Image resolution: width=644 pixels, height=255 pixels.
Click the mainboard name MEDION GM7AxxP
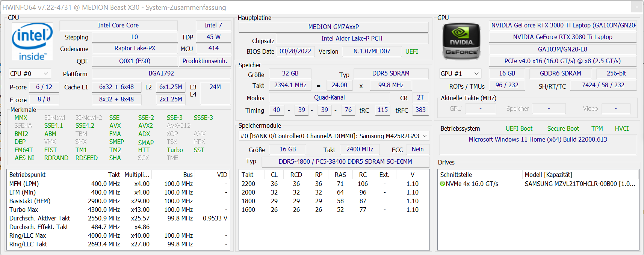pyautogui.click(x=334, y=27)
